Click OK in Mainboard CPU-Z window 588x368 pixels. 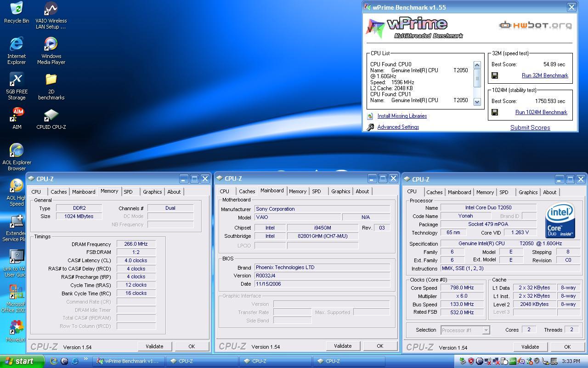[380, 346]
